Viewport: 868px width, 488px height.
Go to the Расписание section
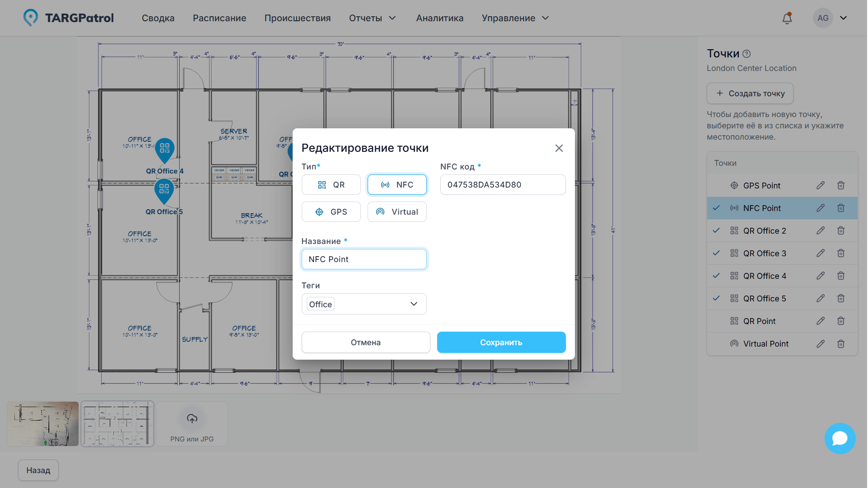click(219, 18)
